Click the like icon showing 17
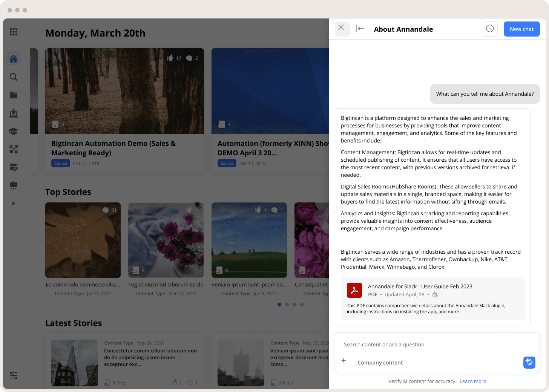The height and width of the screenshot is (392, 549). click(x=170, y=58)
